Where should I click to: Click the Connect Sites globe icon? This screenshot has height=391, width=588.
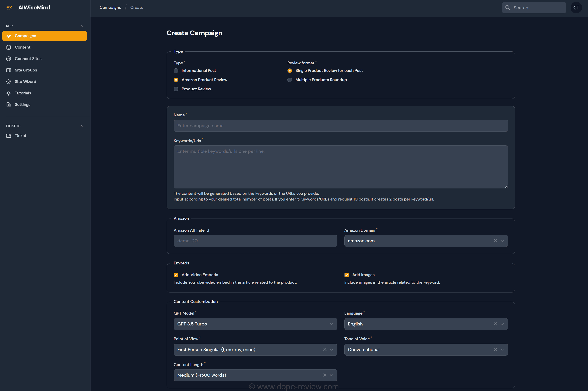coord(9,59)
